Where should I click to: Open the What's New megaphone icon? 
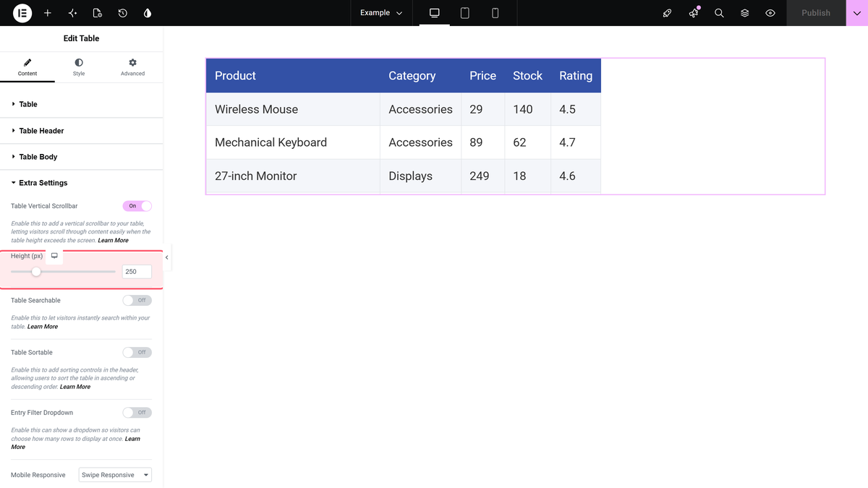pyautogui.click(x=694, y=13)
